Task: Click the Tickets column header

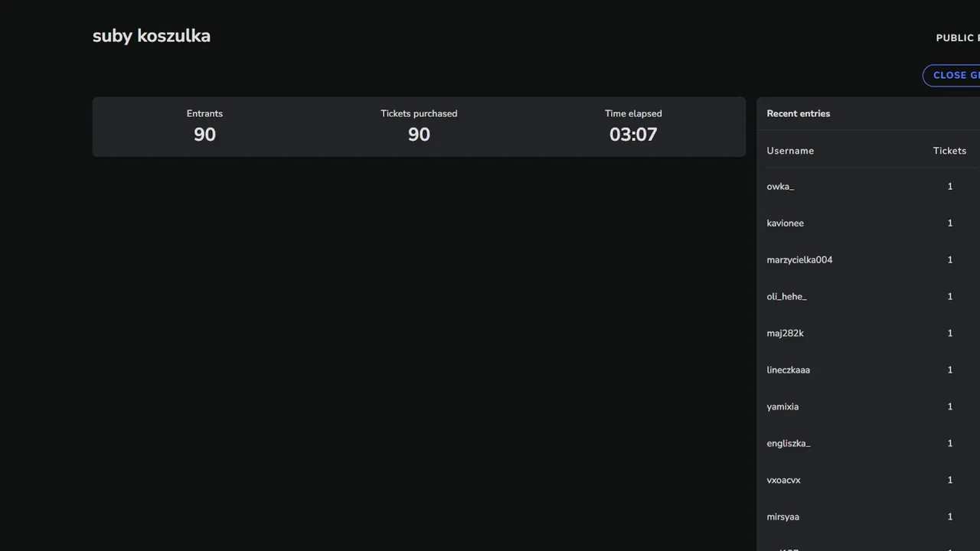Action: (x=949, y=151)
